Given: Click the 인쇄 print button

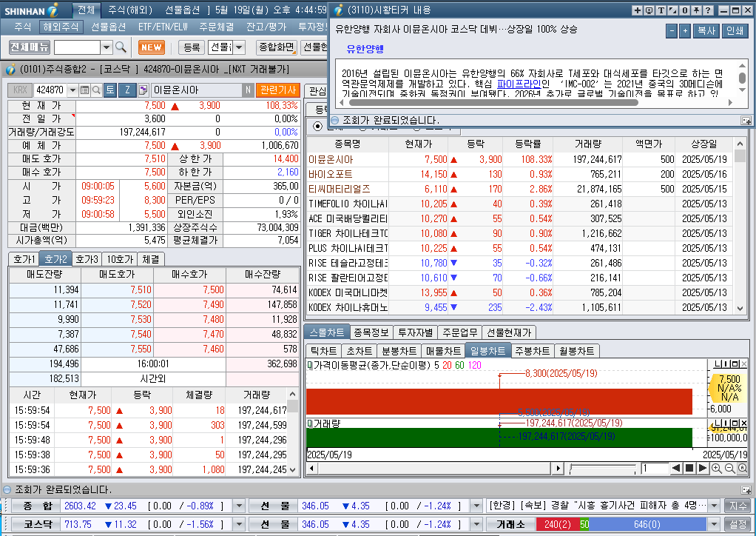Looking at the screenshot, I should pos(735,31).
